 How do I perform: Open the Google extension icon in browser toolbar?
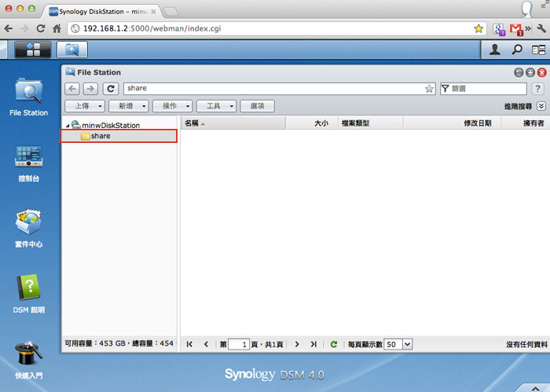pos(499,29)
